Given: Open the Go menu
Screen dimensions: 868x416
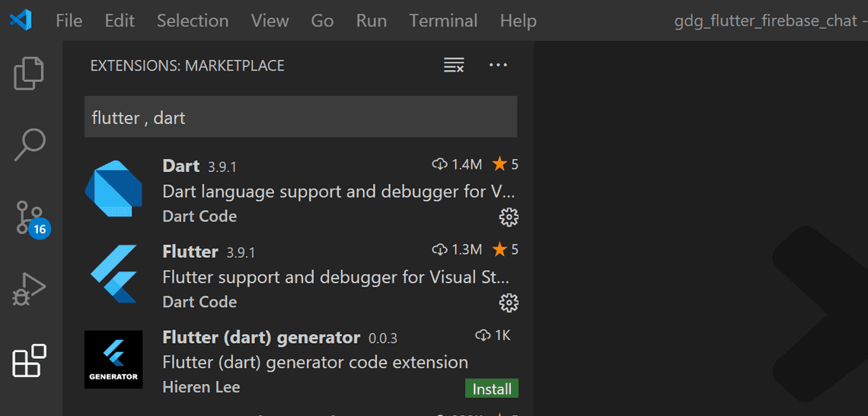Looking at the screenshot, I should pyautogui.click(x=322, y=21).
